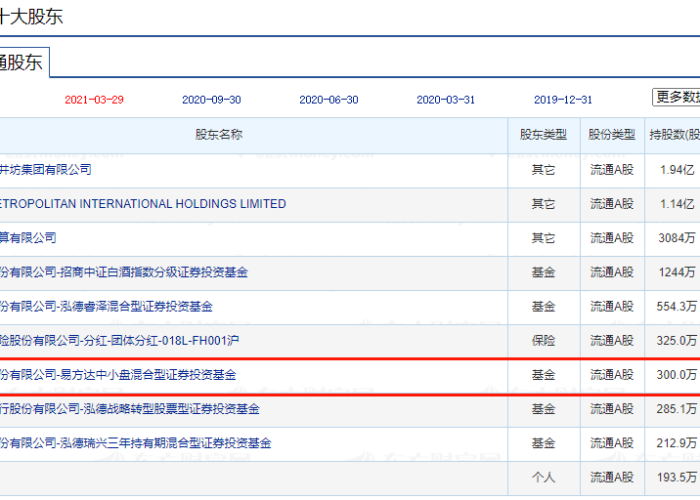Click the 持股数 column header

pos(674,135)
